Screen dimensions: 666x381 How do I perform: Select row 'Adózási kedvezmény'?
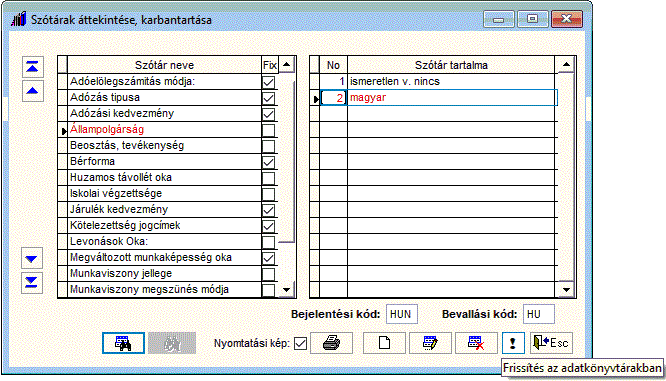(x=164, y=113)
